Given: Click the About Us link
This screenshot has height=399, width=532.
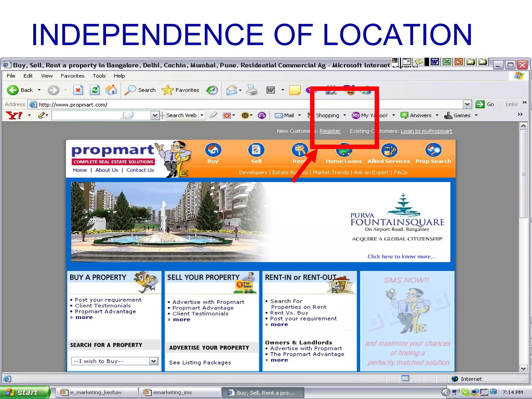Looking at the screenshot, I should 107,170.
